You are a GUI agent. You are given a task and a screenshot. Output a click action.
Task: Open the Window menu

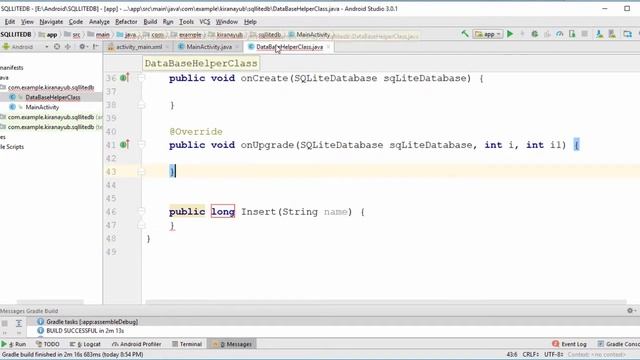pos(227,22)
